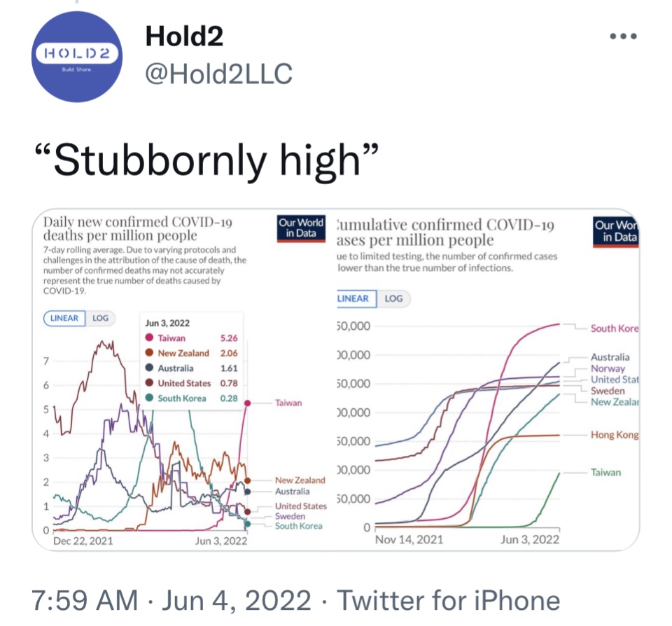Open the Hold2 display name link
Image resolution: width=672 pixels, height=626 pixels.
click(184, 36)
